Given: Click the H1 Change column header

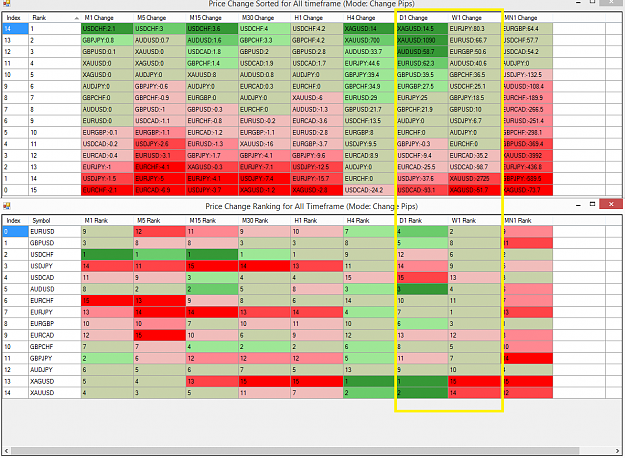Looking at the screenshot, I should 317,18.
